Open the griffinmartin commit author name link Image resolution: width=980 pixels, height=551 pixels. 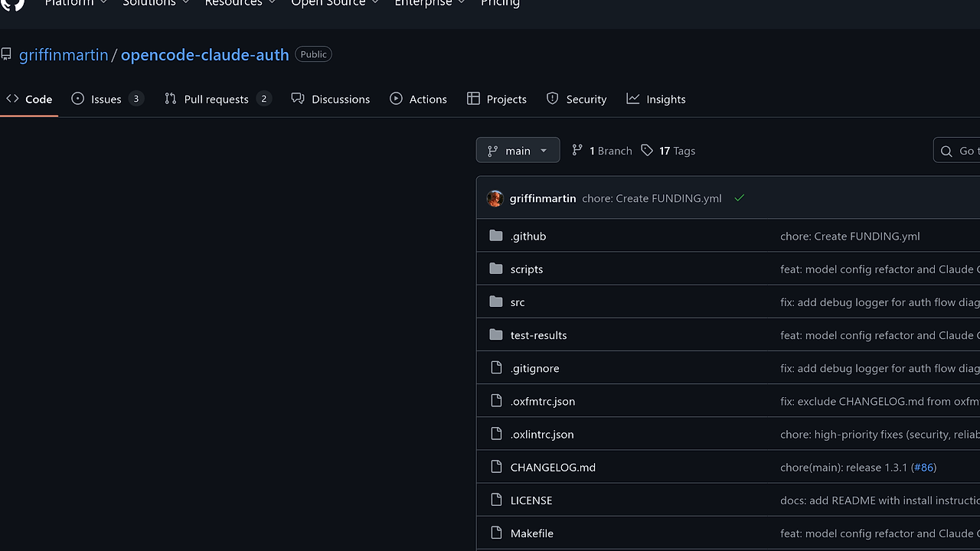543,198
